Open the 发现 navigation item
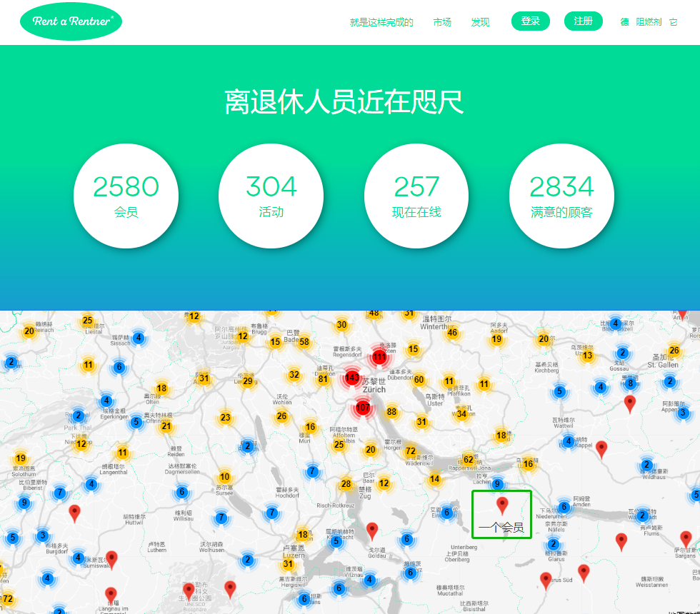Image resolution: width=700 pixels, height=614 pixels. click(480, 22)
